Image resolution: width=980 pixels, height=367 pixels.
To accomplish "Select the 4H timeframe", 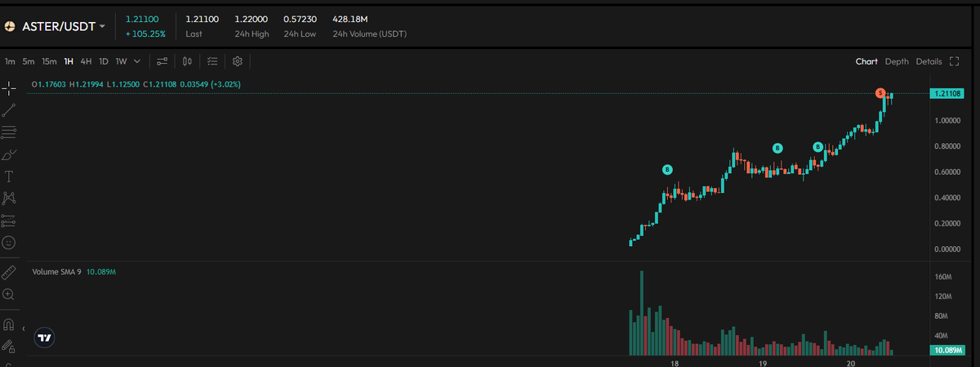I will 86,61.
